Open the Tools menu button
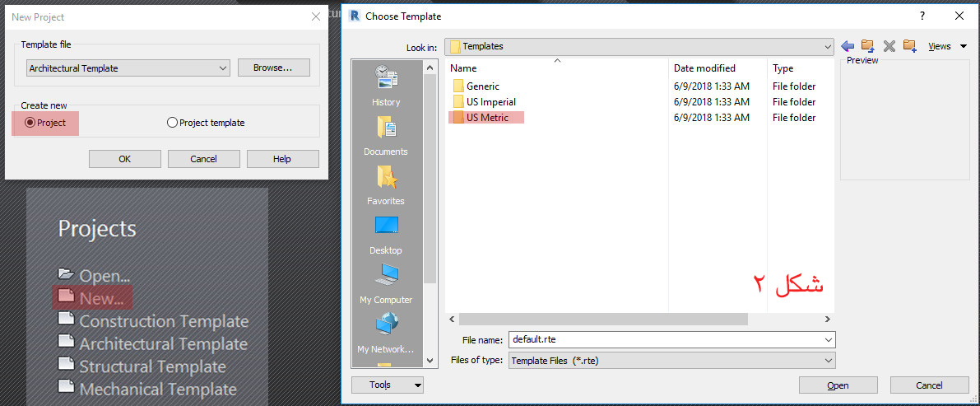Screen dimensions: 980x406 tap(387, 385)
